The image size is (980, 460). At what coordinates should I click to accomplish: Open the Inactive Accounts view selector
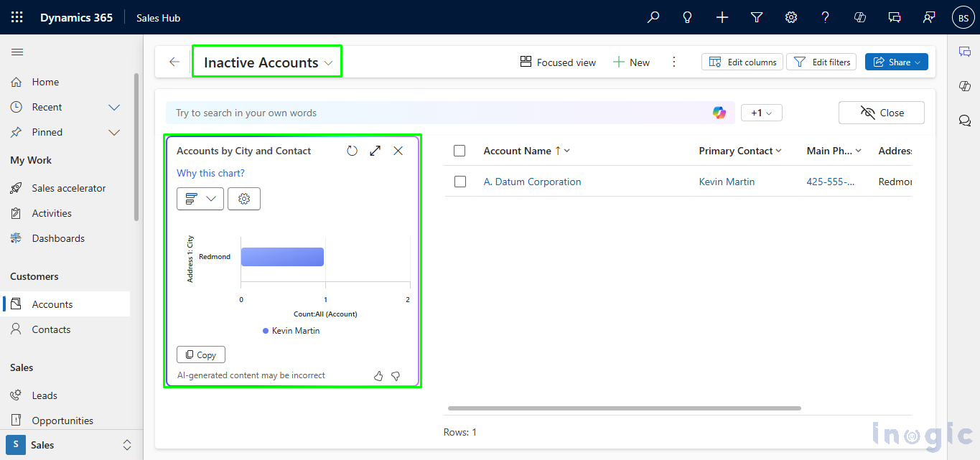(x=268, y=62)
